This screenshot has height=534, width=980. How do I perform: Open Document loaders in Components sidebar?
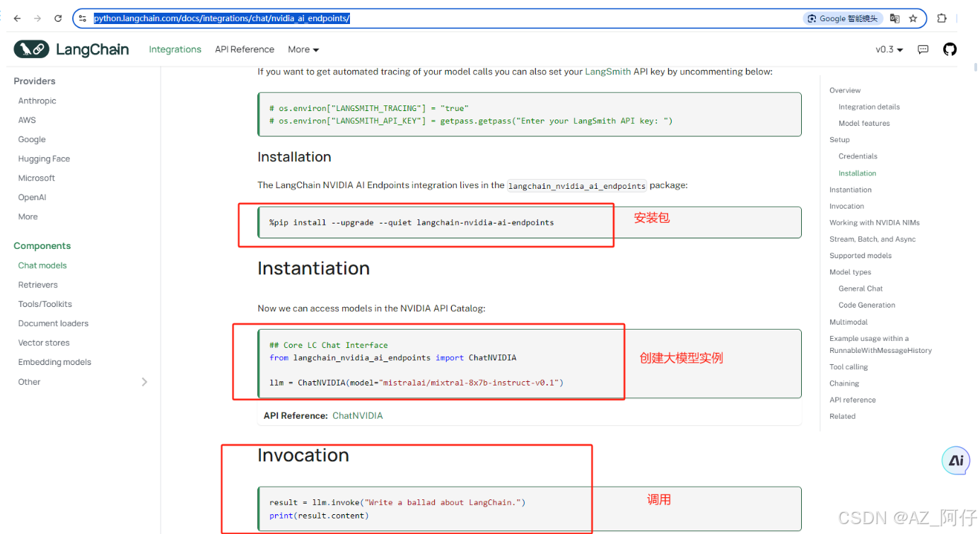pos(53,323)
